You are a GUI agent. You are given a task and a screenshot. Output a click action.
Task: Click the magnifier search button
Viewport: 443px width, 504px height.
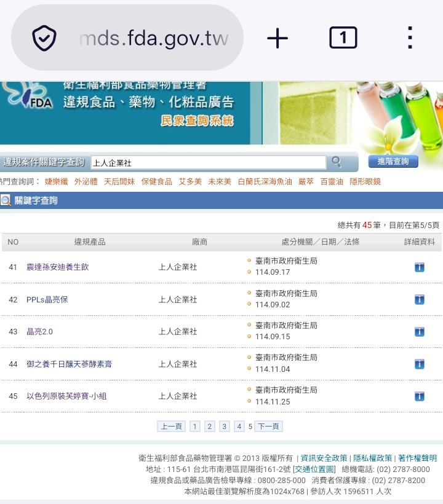tap(336, 162)
